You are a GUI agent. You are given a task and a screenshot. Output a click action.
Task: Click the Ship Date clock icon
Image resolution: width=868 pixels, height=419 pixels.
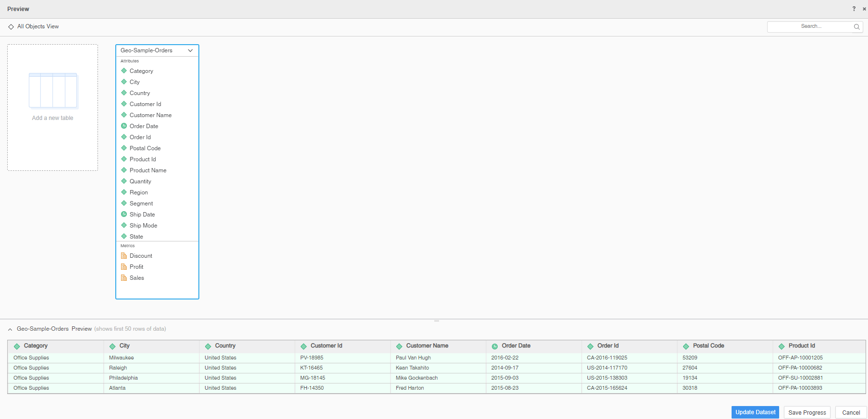[124, 215]
